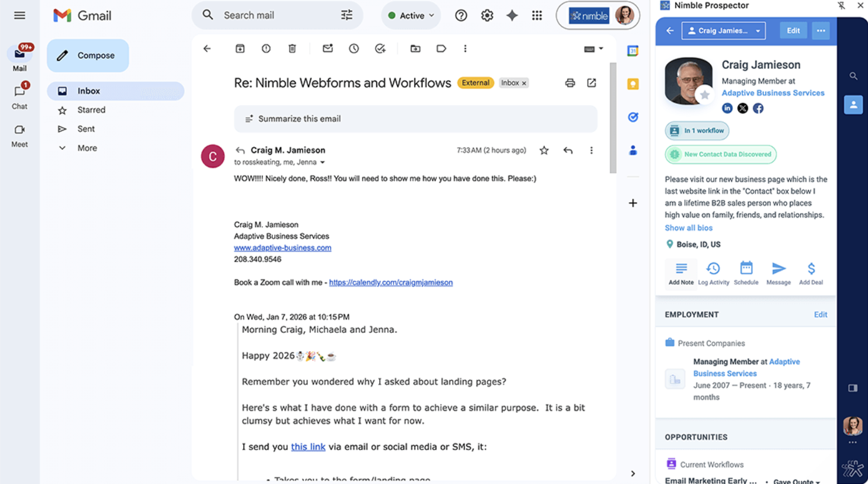Open the Meet section in sidebar
The height and width of the screenshot is (484, 868).
click(20, 135)
